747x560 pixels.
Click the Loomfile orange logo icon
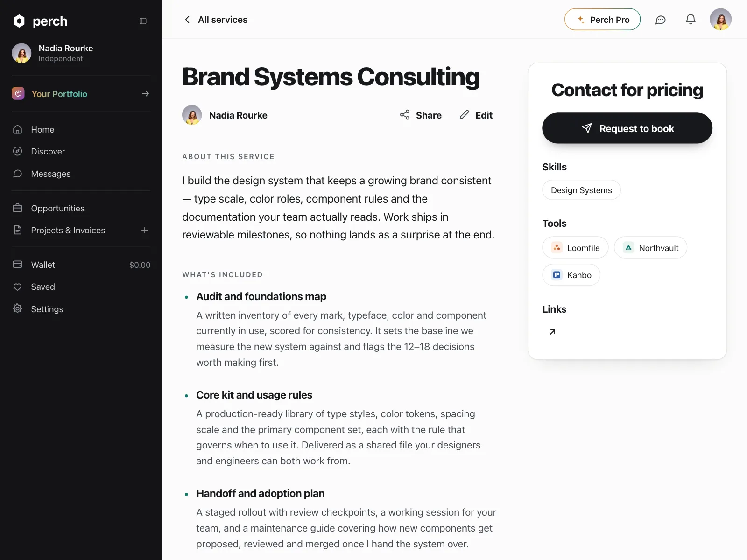tap(557, 247)
